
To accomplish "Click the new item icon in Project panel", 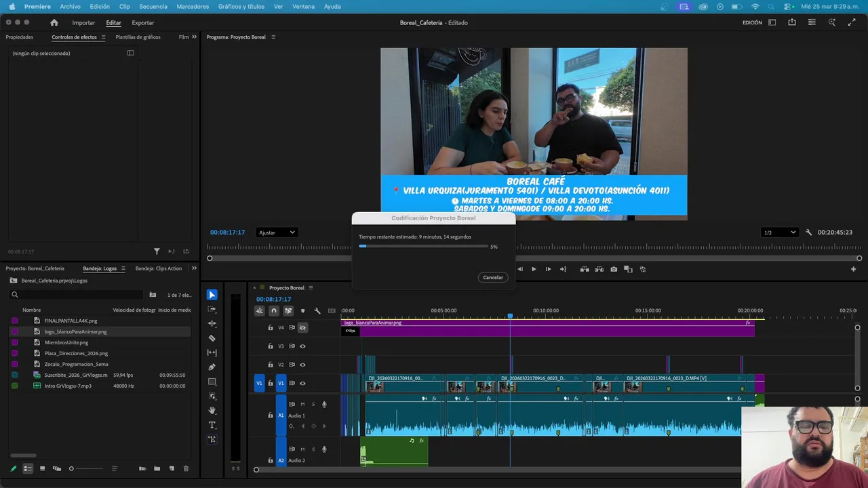I will pyautogui.click(x=172, y=468).
